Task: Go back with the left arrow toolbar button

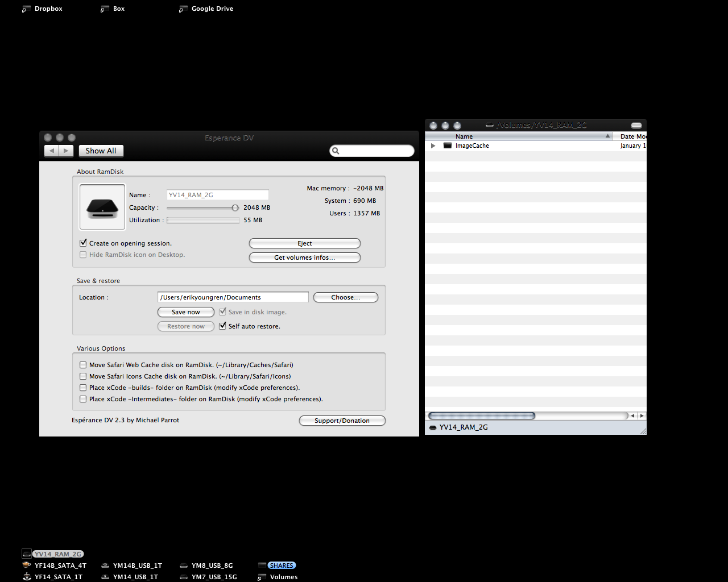Action: tap(52, 151)
